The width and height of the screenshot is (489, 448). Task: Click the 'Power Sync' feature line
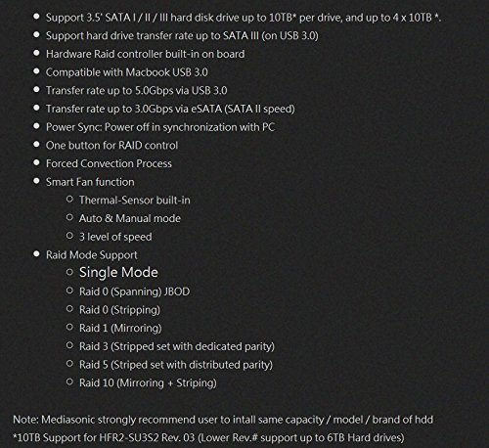click(160, 127)
